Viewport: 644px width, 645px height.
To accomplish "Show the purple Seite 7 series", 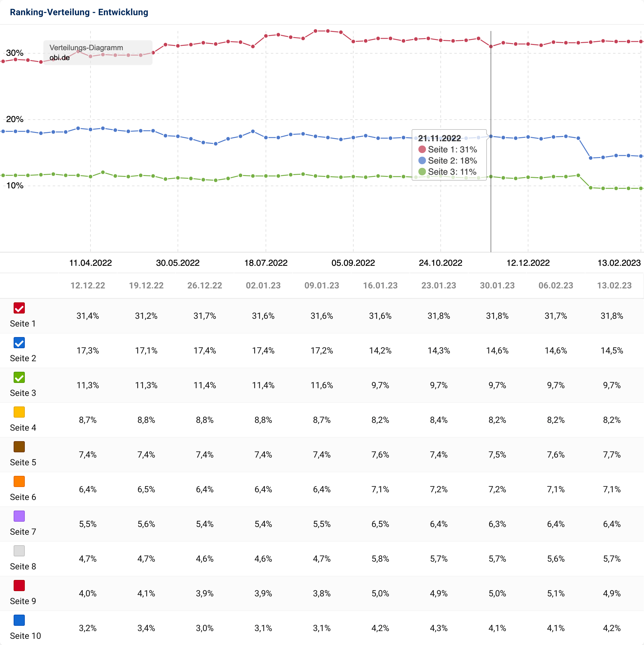I will pos(19,516).
